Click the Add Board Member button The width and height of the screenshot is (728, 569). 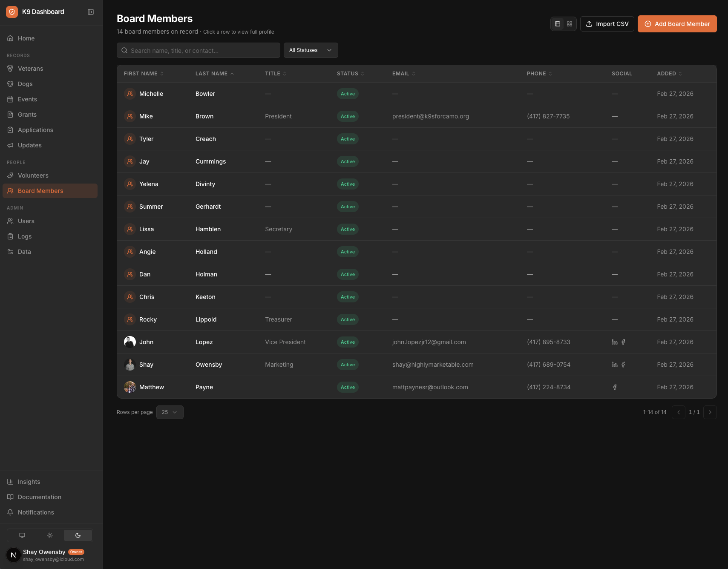point(677,24)
